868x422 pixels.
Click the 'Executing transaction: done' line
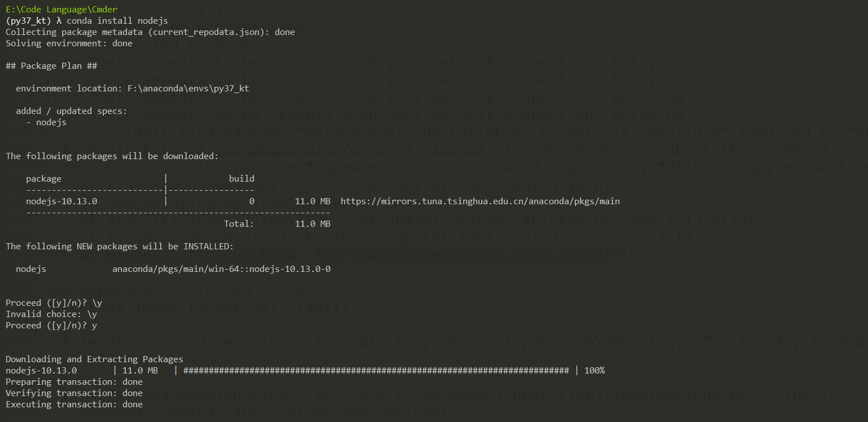coord(74,405)
